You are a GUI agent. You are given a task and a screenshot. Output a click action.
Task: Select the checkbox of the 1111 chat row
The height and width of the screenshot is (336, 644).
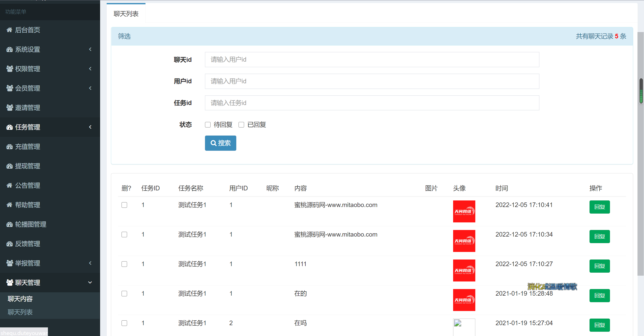[x=124, y=264]
